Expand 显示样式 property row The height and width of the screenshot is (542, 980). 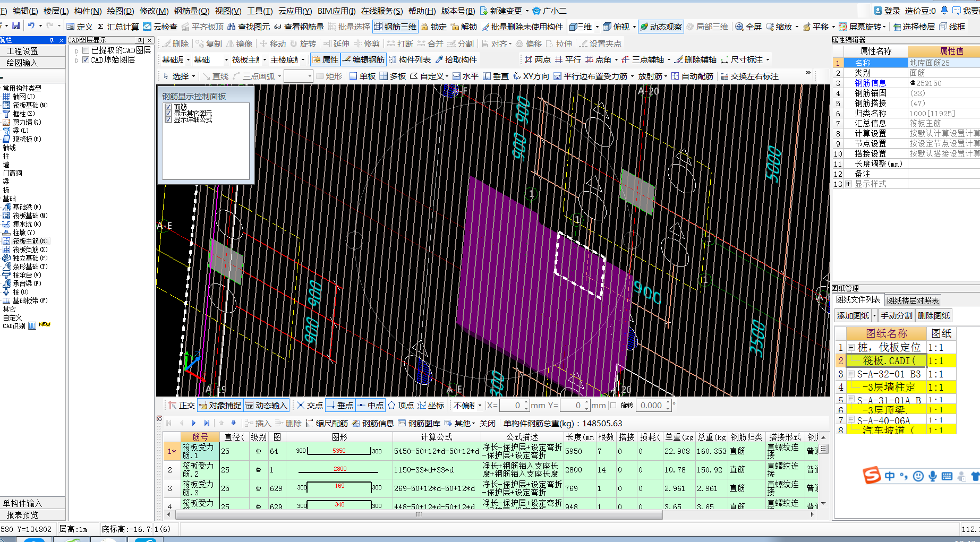pyautogui.click(x=848, y=184)
